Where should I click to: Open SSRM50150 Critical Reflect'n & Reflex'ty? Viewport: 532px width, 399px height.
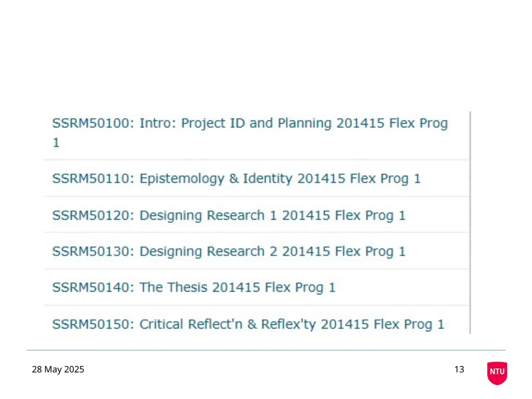(x=248, y=324)
